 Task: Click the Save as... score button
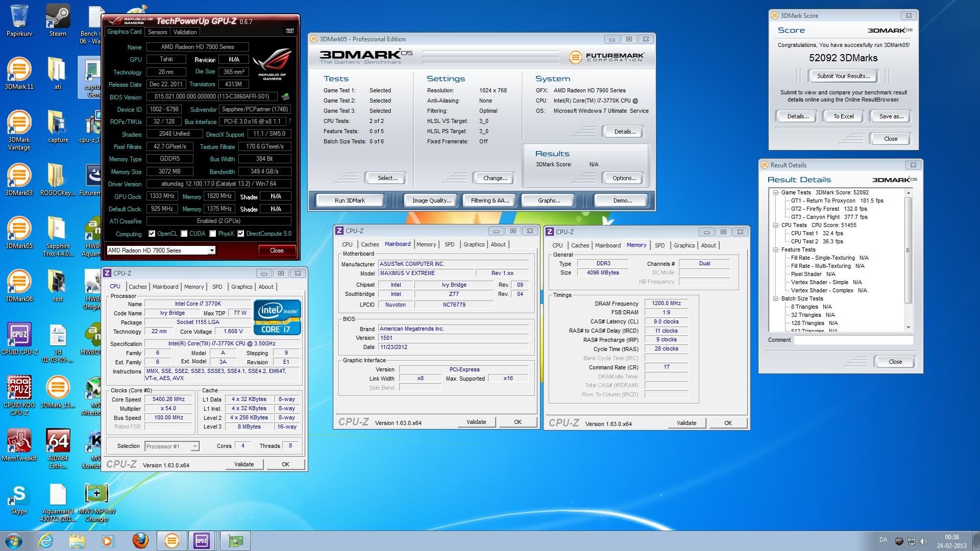click(891, 116)
